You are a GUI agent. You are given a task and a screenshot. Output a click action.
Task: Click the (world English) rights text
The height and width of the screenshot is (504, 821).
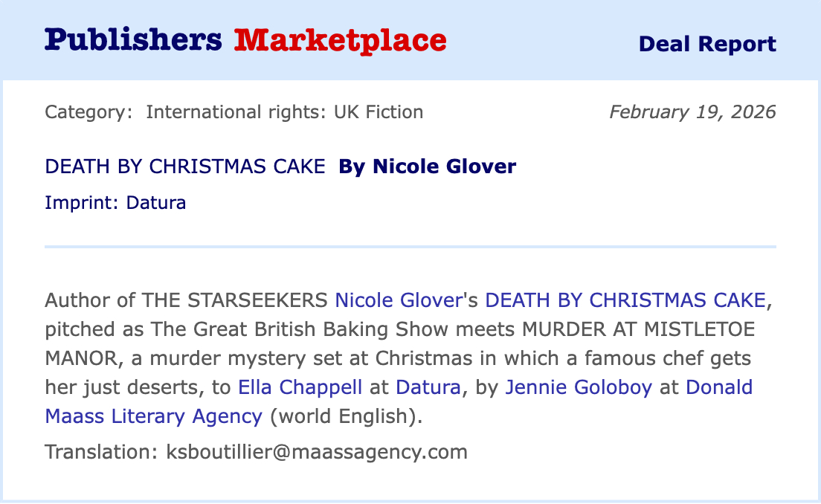(x=345, y=416)
